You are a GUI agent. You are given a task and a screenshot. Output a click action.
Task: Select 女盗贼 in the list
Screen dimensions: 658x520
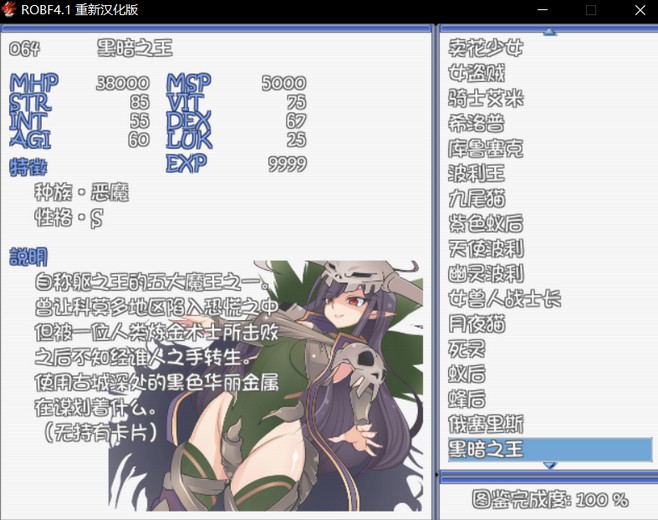[x=476, y=73]
